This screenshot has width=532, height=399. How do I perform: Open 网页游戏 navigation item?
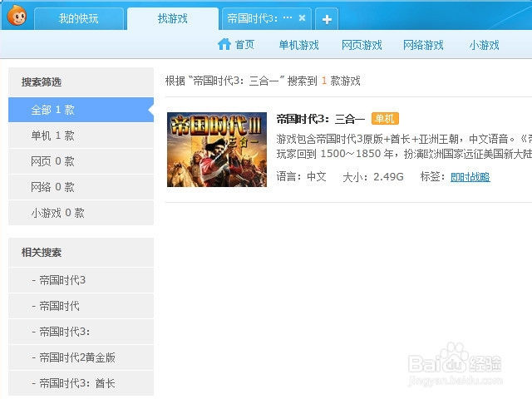[362, 45]
